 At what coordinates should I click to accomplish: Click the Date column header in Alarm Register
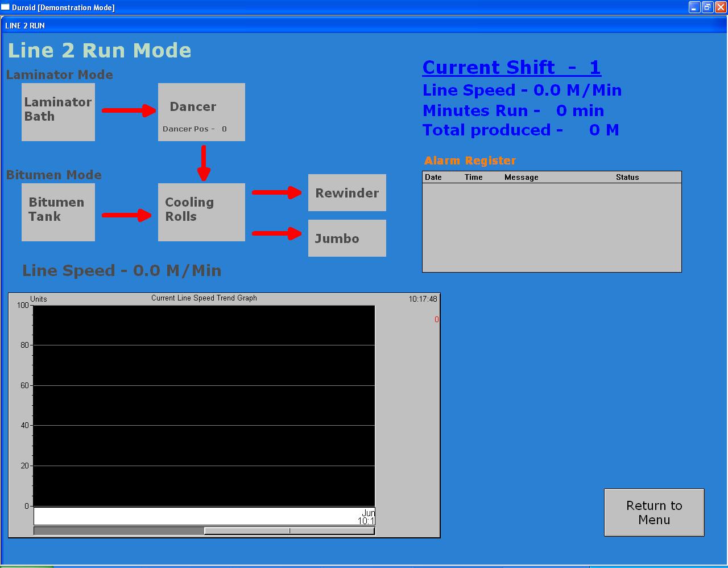point(433,177)
